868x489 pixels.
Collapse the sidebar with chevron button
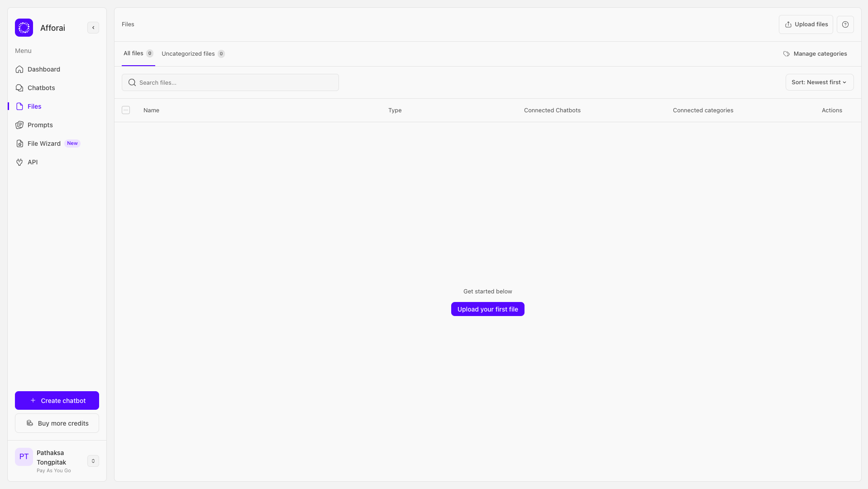coord(93,28)
